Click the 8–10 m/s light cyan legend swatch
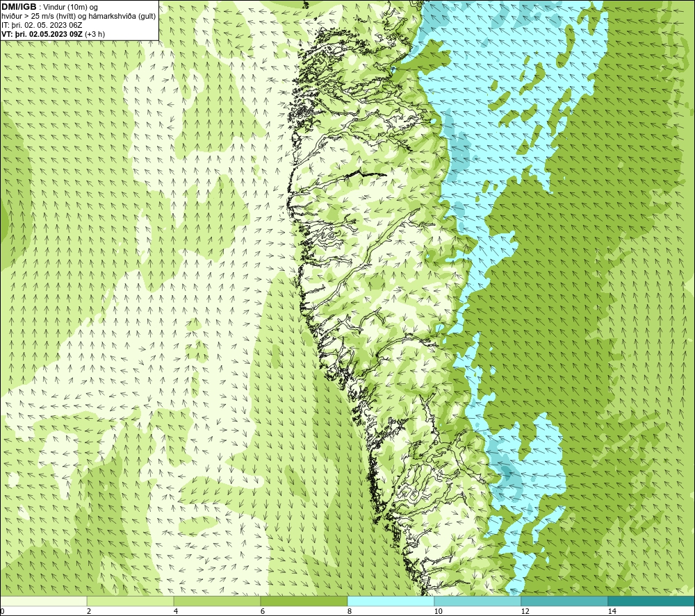 [x=391, y=601]
